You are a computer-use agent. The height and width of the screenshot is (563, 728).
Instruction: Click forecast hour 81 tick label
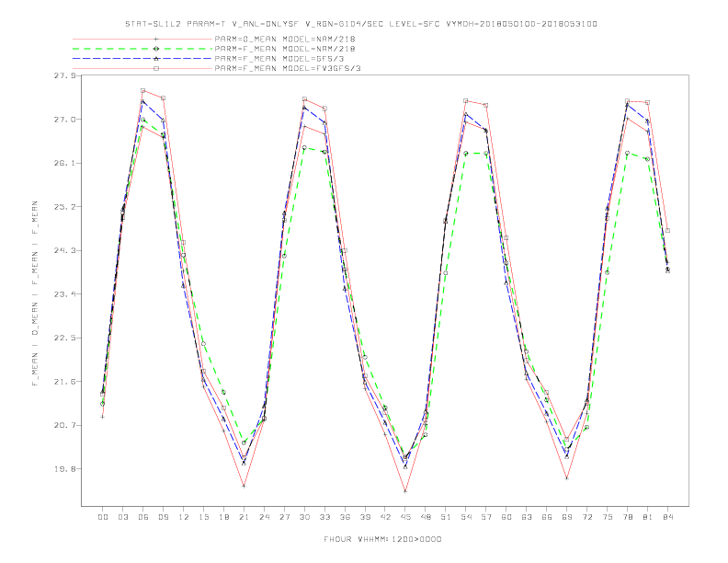(648, 517)
